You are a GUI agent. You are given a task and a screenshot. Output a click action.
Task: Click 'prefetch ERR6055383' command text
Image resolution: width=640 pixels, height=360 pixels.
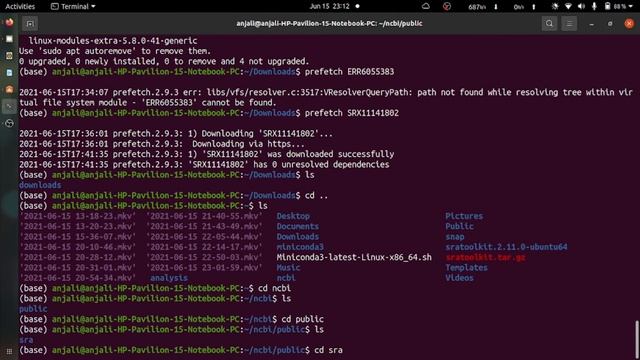(349, 72)
